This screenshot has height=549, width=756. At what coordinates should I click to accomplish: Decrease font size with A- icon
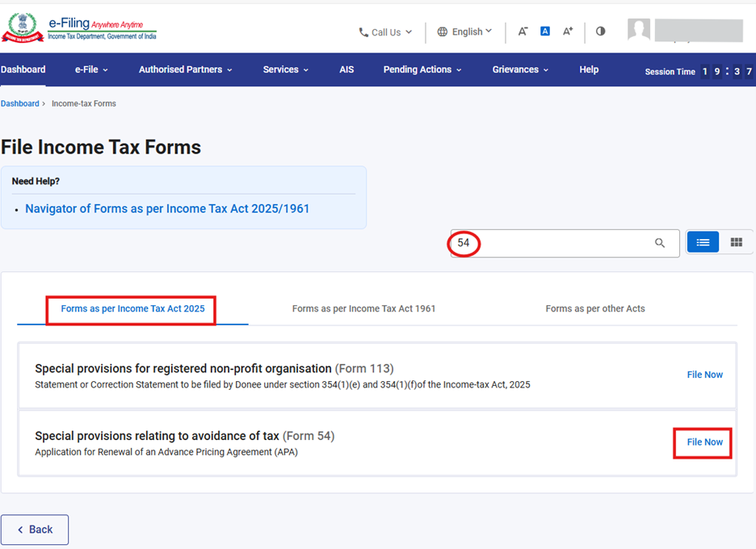click(523, 31)
